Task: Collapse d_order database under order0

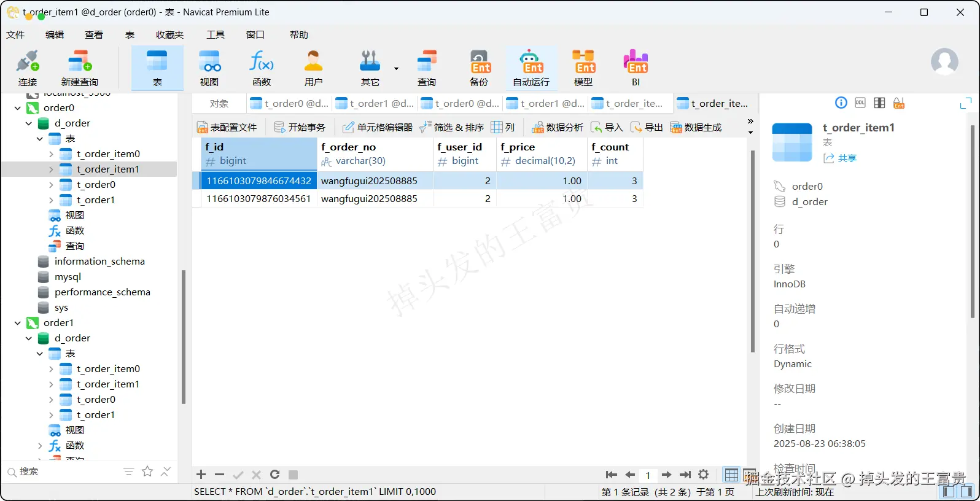Action: coord(28,123)
